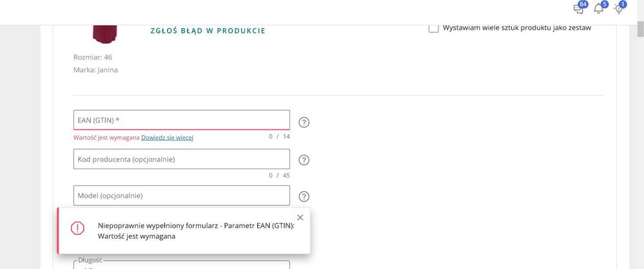Click the 'Marka: Janina' product detail
The height and width of the screenshot is (269, 644).
pyautogui.click(x=95, y=70)
